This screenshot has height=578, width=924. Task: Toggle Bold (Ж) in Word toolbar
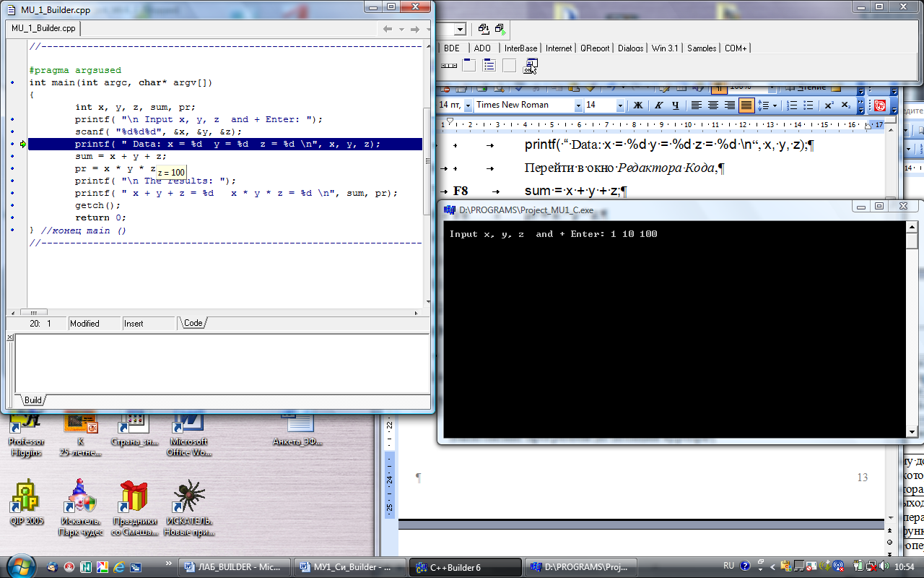[638, 105]
